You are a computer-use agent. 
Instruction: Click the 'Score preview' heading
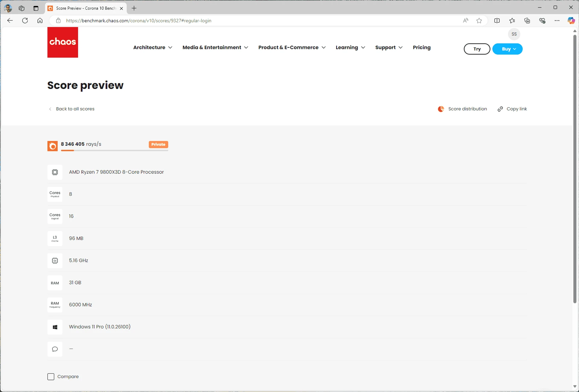[x=85, y=85]
